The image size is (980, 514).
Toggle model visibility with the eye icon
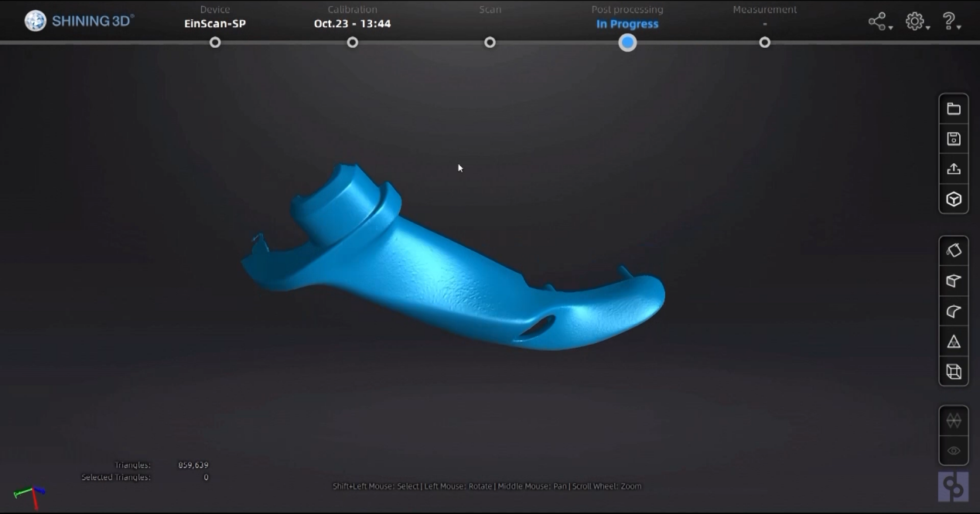pos(953,452)
